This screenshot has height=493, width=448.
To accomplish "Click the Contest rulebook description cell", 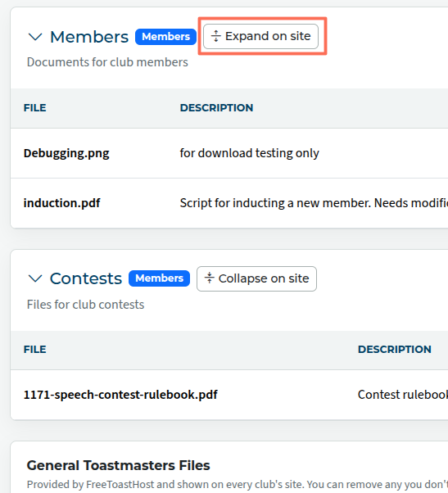I will click(x=403, y=395).
